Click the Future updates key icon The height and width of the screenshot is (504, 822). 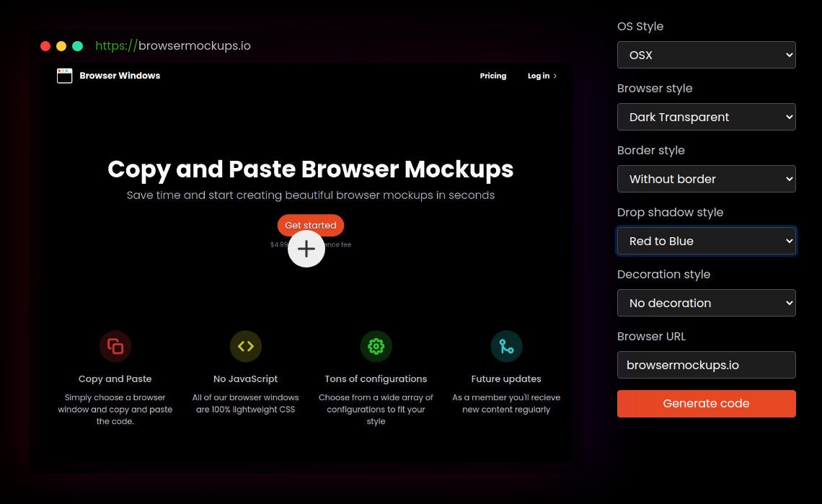507,346
